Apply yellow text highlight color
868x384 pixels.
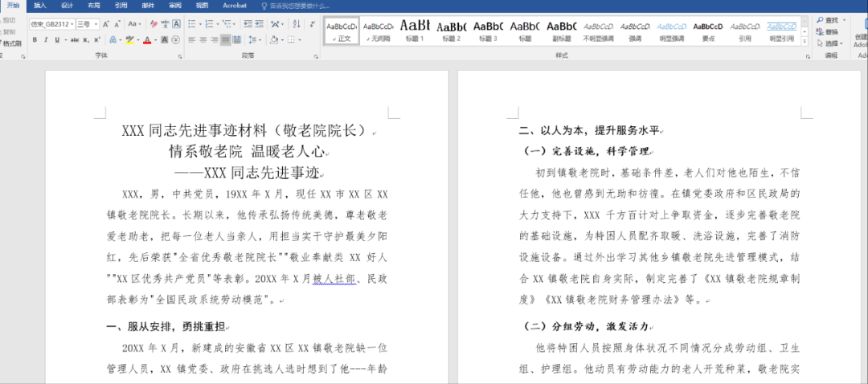coord(129,40)
